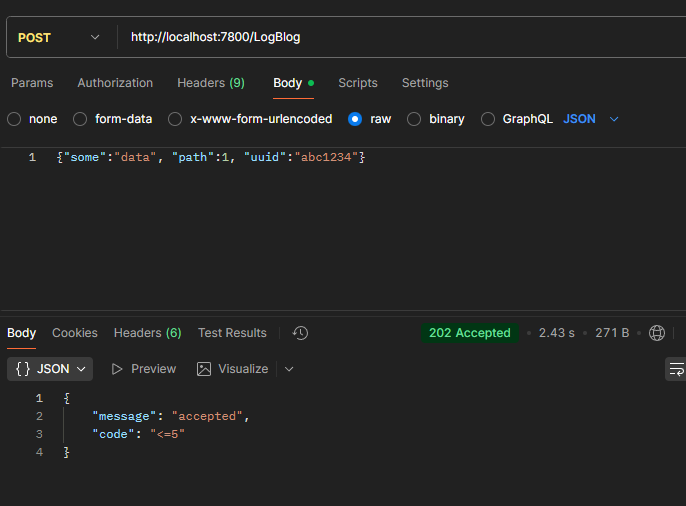The width and height of the screenshot is (686, 506).
Task: Expand the chevron next to Visualize
Action: pos(289,369)
